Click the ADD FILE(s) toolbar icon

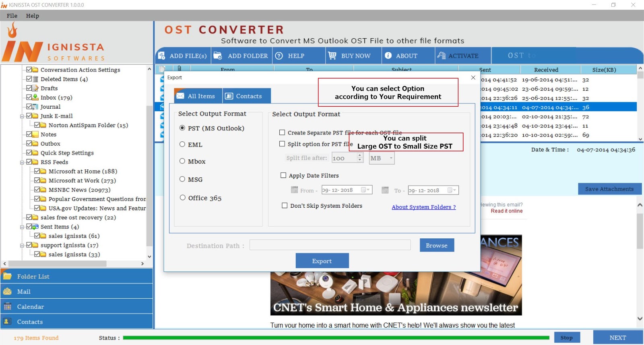161,56
